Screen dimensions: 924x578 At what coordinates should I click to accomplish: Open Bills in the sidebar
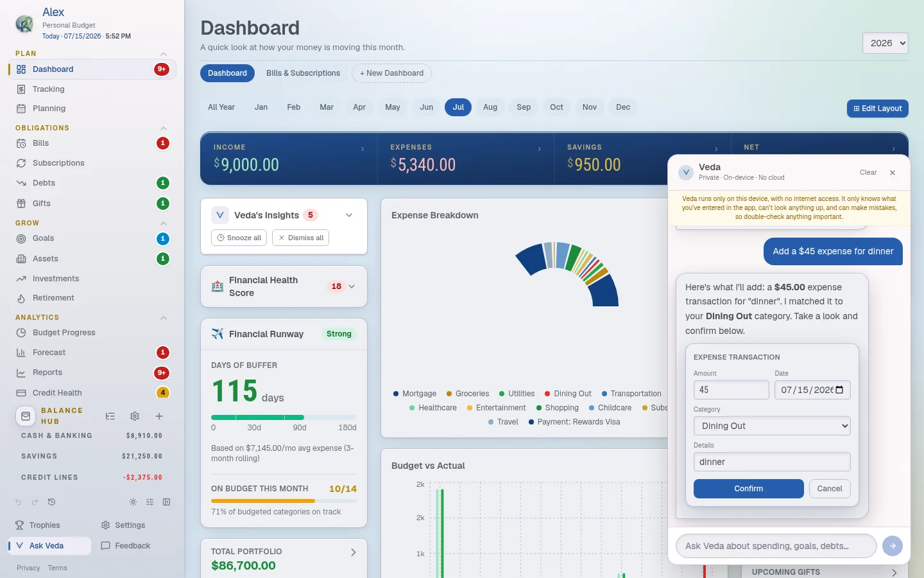tap(92, 143)
